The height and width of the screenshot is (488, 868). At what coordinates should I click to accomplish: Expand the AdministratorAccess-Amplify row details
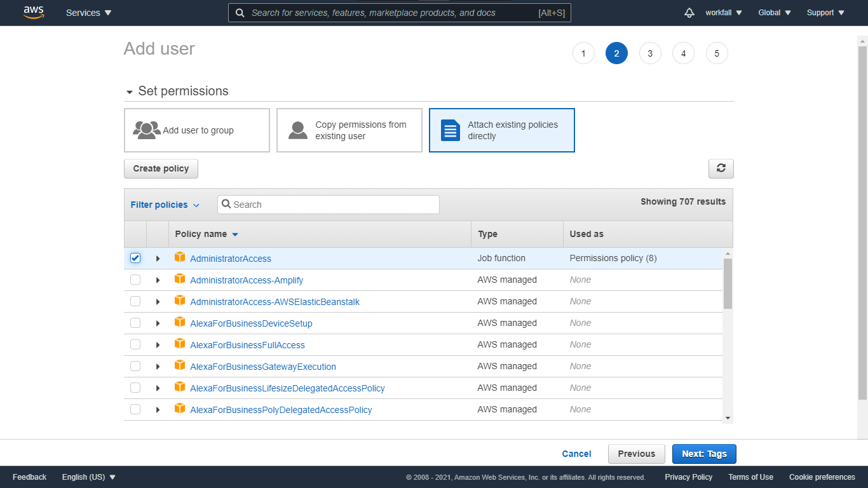(x=158, y=280)
